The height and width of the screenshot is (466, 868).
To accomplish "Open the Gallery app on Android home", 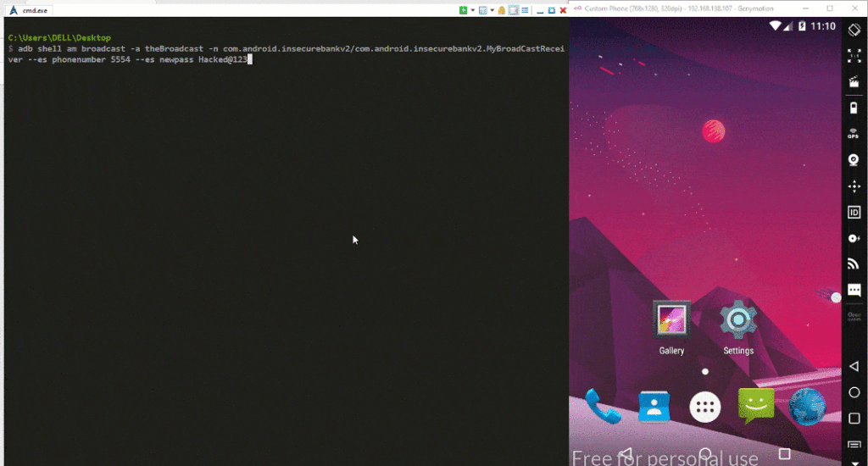I will (671, 319).
